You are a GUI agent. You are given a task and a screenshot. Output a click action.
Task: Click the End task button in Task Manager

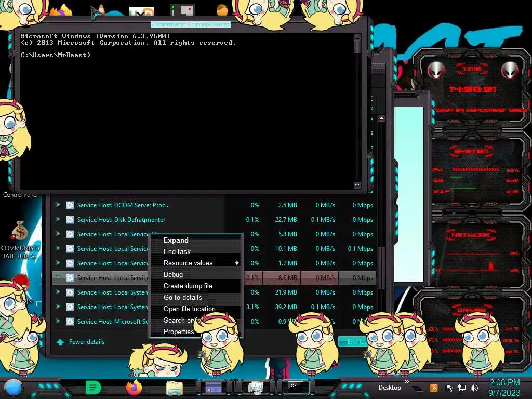tap(353, 342)
